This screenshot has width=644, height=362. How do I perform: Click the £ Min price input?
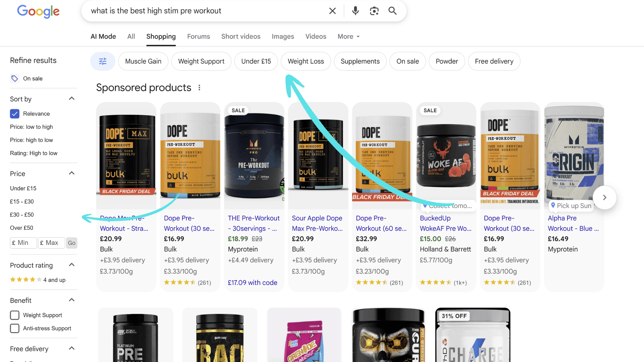click(x=24, y=243)
